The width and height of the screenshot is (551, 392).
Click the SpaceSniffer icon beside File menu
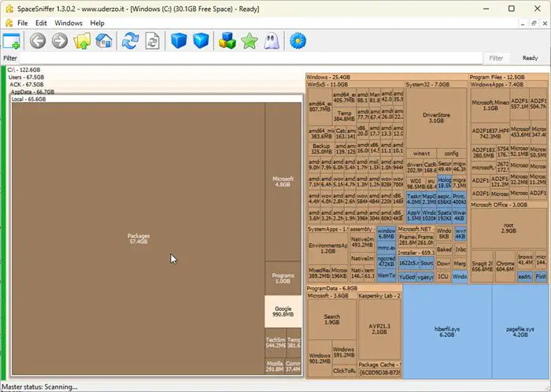coord(9,23)
